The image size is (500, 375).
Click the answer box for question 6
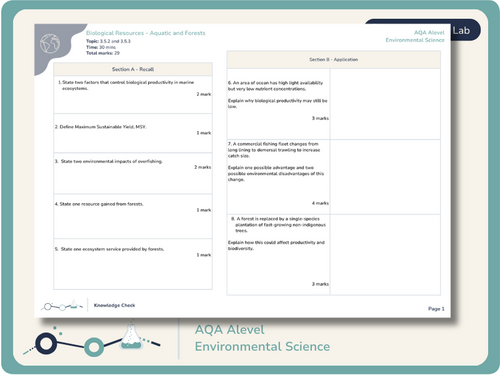tap(385, 104)
